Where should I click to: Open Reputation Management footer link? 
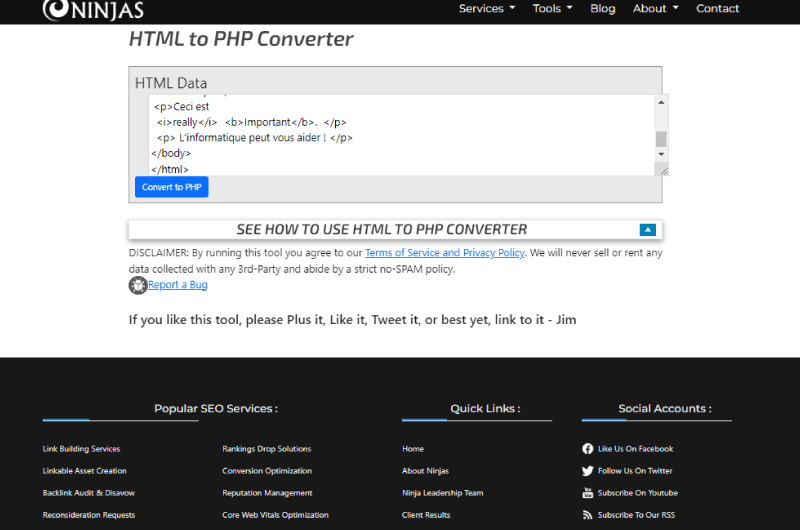pos(267,493)
